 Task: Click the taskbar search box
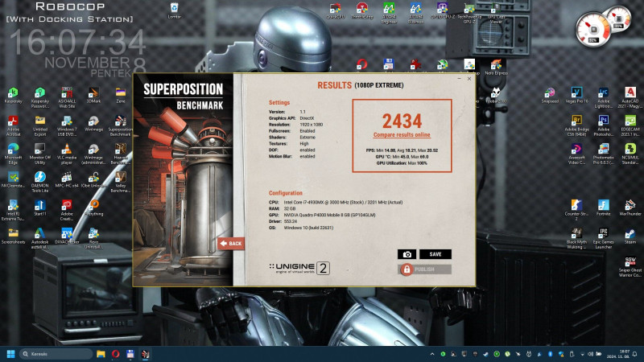pyautogui.click(x=56, y=354)
